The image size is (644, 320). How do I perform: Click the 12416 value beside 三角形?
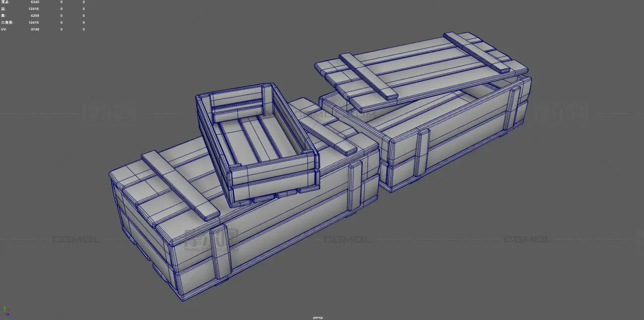point(34,23)
